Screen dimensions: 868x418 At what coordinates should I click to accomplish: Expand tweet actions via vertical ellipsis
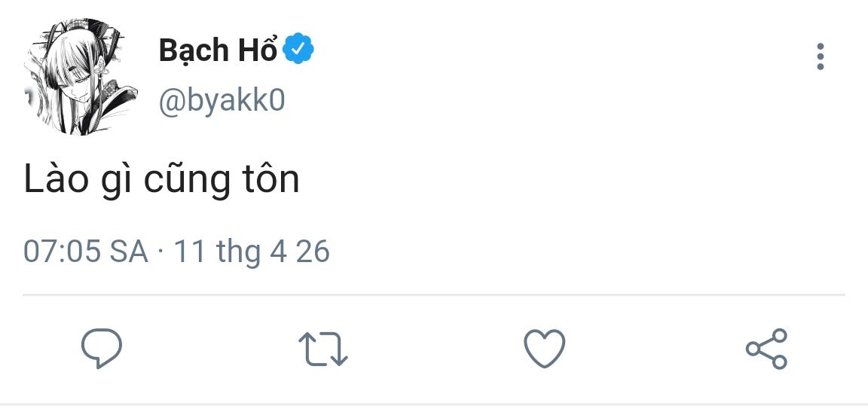pos(821,56)
